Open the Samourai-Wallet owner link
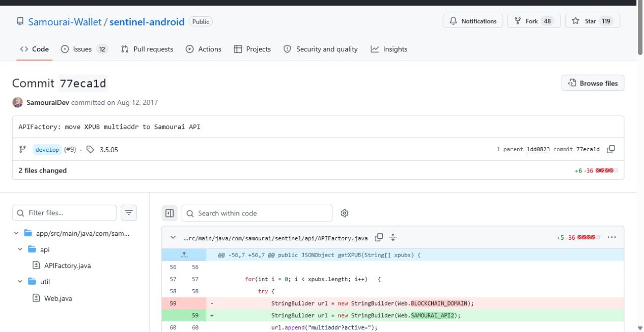Screen dimensions: 644x332 [x=65, y=21]
